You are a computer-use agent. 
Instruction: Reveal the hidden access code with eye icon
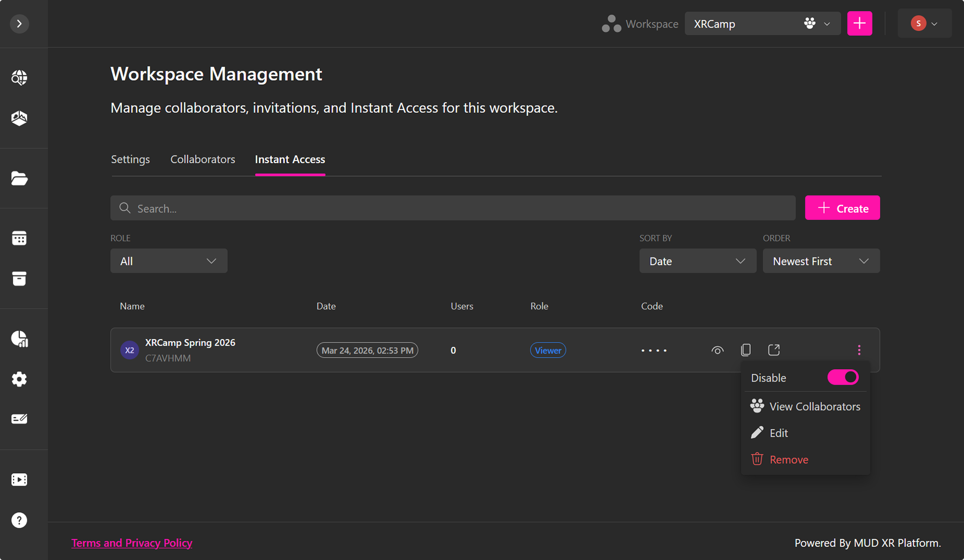[717, 350]
